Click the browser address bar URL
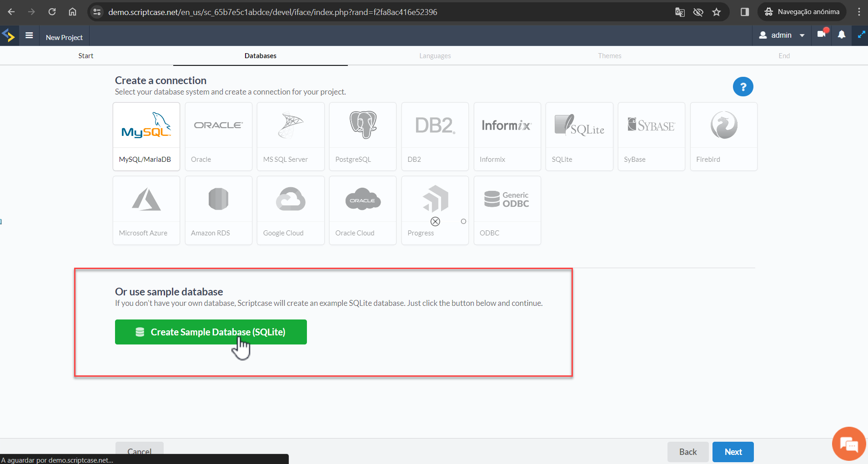The width and height of the screenshot is (868, 464). coord(273,12)
